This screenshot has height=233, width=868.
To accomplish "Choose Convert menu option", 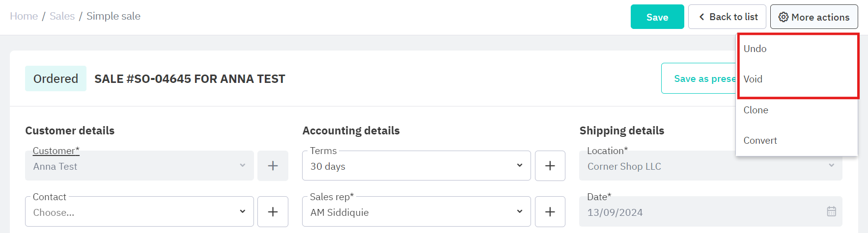I will (x=760, y=140).
